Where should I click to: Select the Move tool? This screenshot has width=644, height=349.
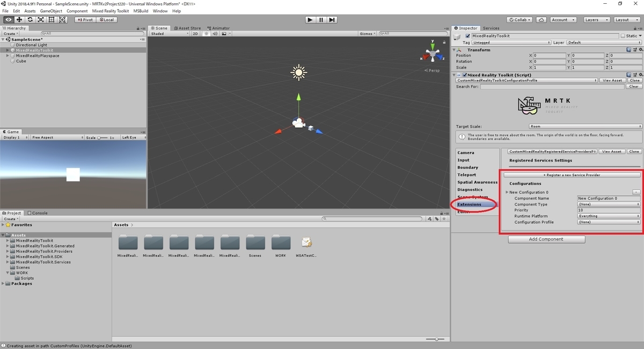pos(19,20)
